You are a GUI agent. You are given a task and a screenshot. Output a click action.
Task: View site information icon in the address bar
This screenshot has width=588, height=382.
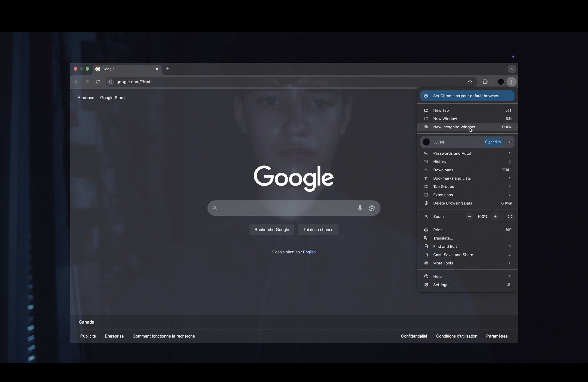pyautogui.click(x=111, y=82)
